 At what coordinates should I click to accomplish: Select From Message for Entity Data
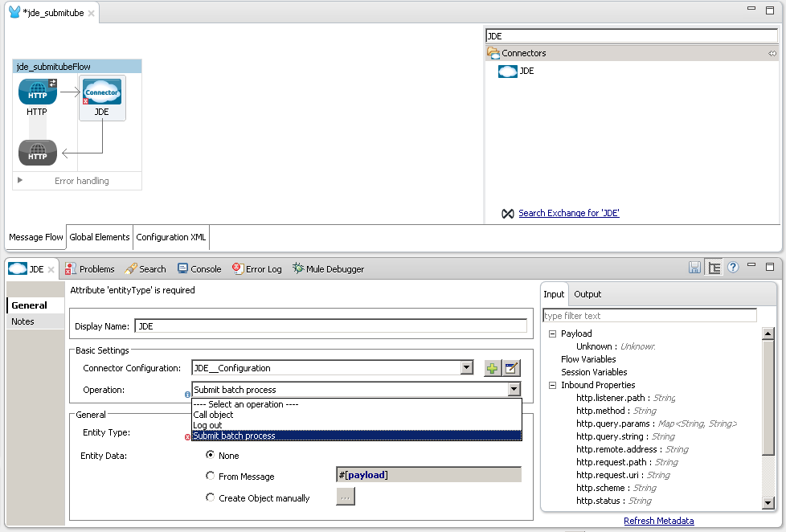point(210,476)
